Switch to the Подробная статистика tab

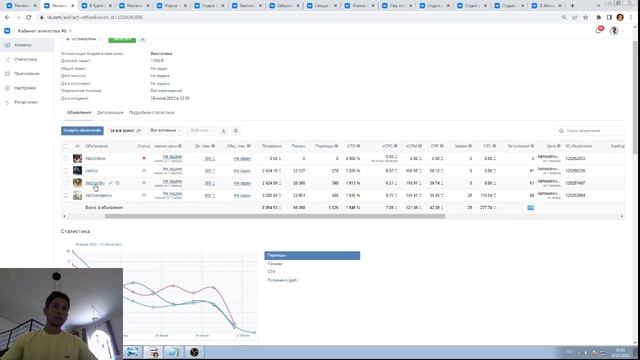pyautogui.click(x=151, y=113)
